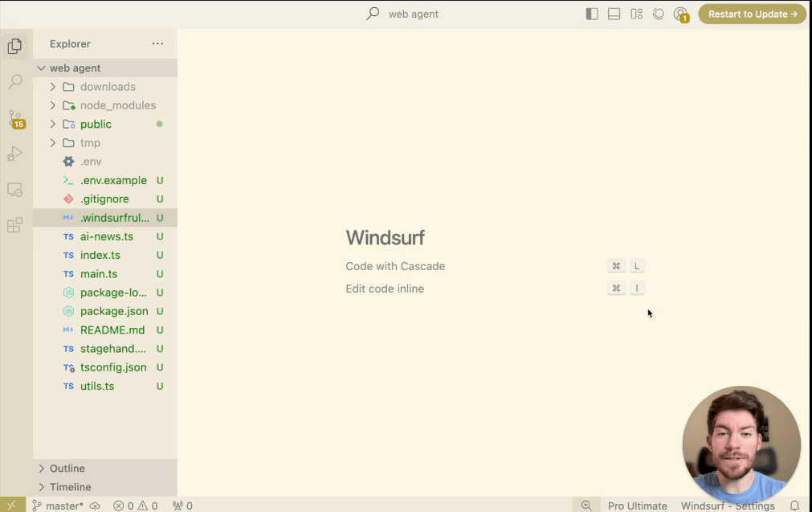The height and width of the screenshot is (512, 812).
Task: Open the .windsurfrules file
Action: click(x=105, y=218)
